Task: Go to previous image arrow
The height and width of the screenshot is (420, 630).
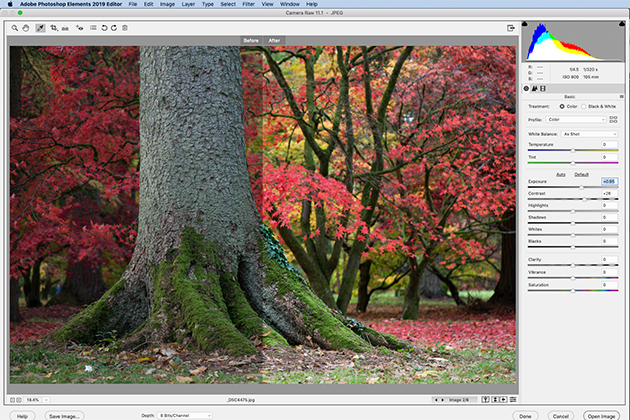Action: [x=436, y=400]
